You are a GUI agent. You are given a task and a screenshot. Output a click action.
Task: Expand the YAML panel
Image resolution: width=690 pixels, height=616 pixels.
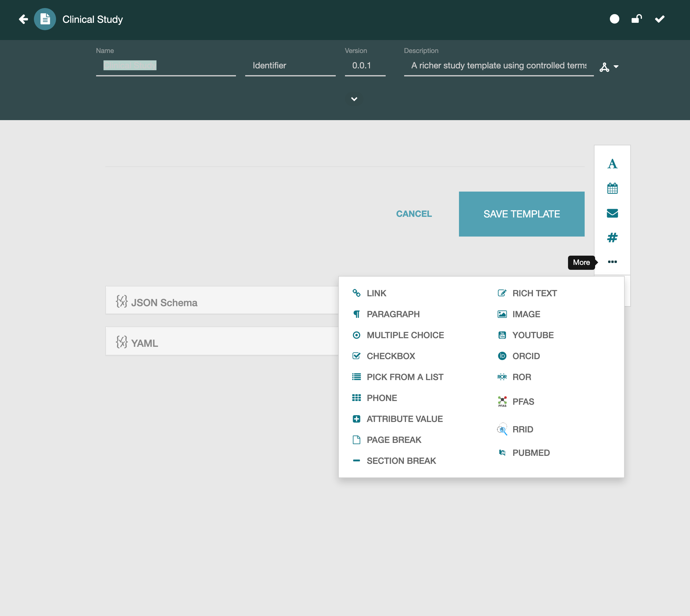(x=222, y=341)
